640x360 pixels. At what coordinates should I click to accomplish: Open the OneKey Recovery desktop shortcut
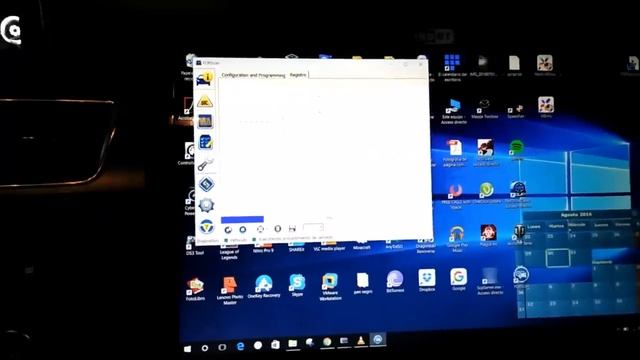[x=264, y=287]
